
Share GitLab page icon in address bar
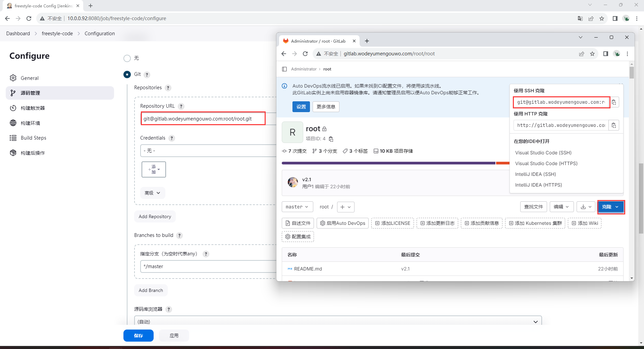[582, 54]
